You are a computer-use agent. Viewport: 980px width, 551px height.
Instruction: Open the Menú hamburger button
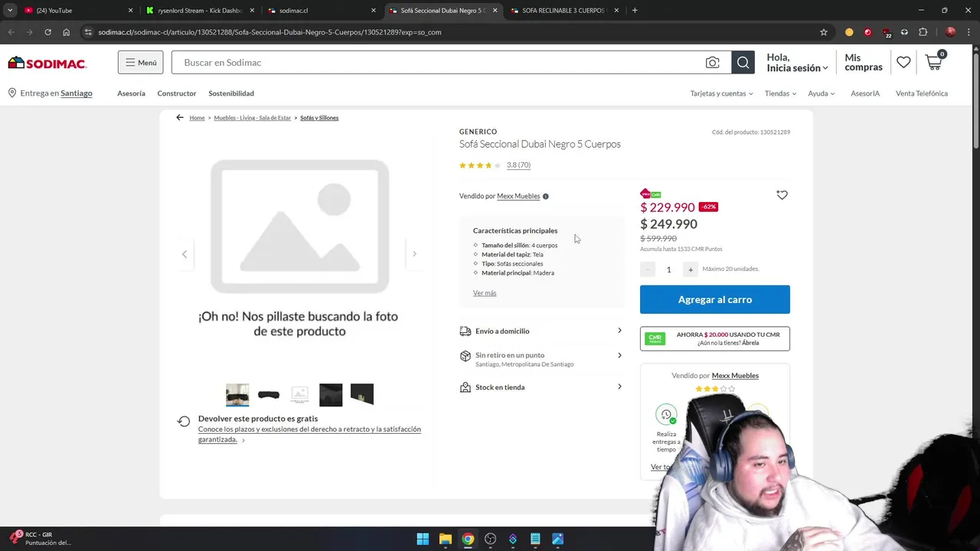[x=140, y=63]
